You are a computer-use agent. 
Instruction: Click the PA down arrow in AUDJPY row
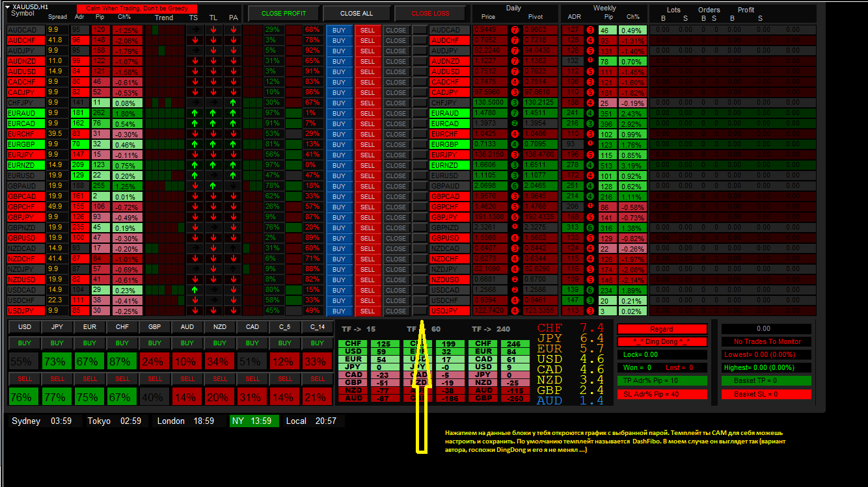pyautogui.click(x=233, y=51)
